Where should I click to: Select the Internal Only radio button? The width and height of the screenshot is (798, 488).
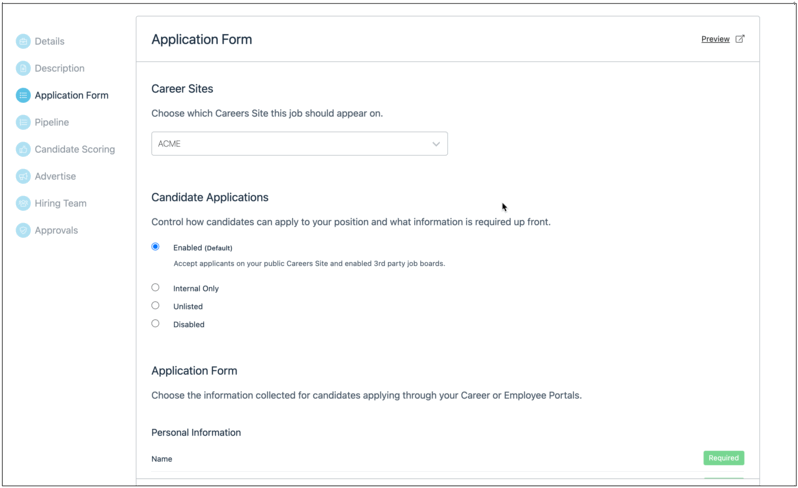pyautogui.click(x=155, y=288)
